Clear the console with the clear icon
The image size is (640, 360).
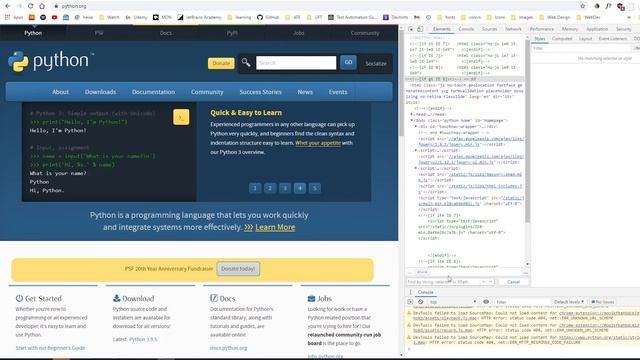point(420,302)
